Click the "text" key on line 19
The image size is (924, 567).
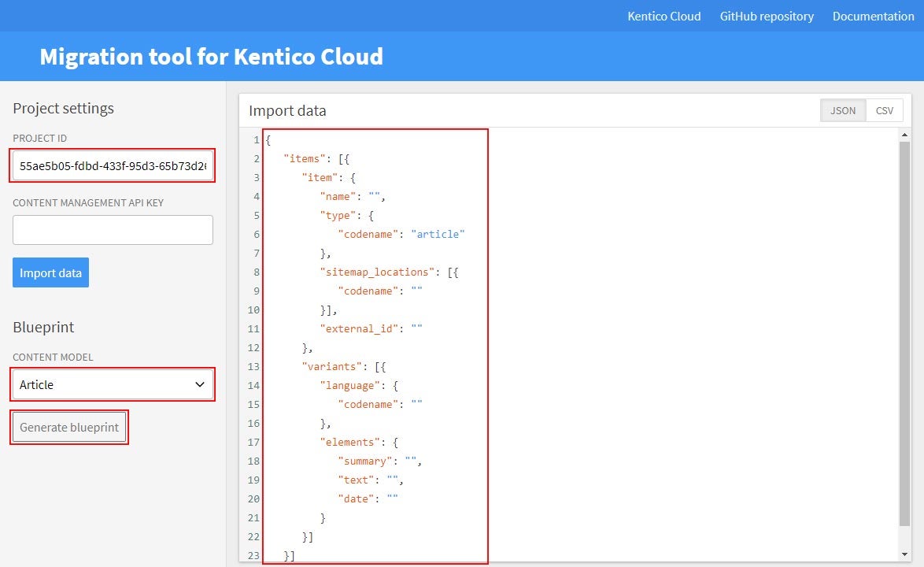point(357,480)
